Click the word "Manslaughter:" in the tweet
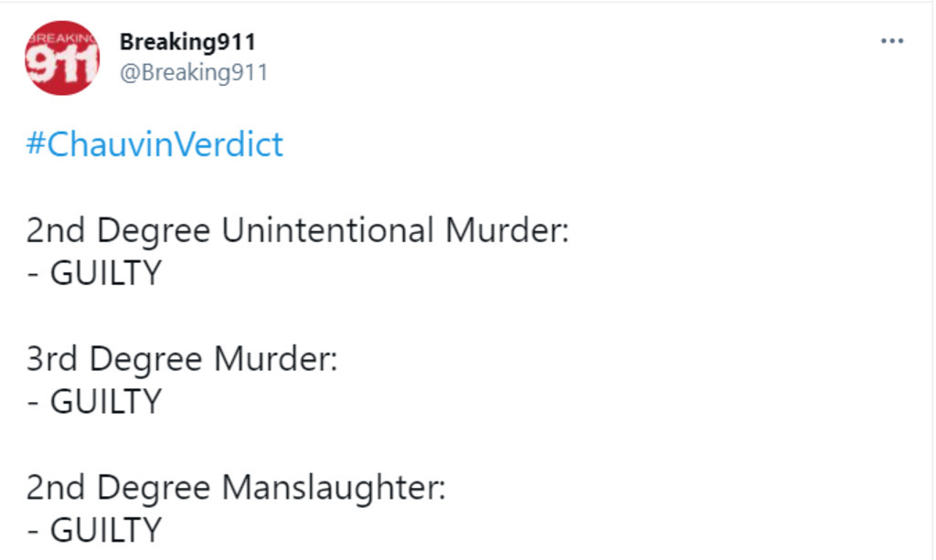Screen dimensions: 936x560 (335, 488)
